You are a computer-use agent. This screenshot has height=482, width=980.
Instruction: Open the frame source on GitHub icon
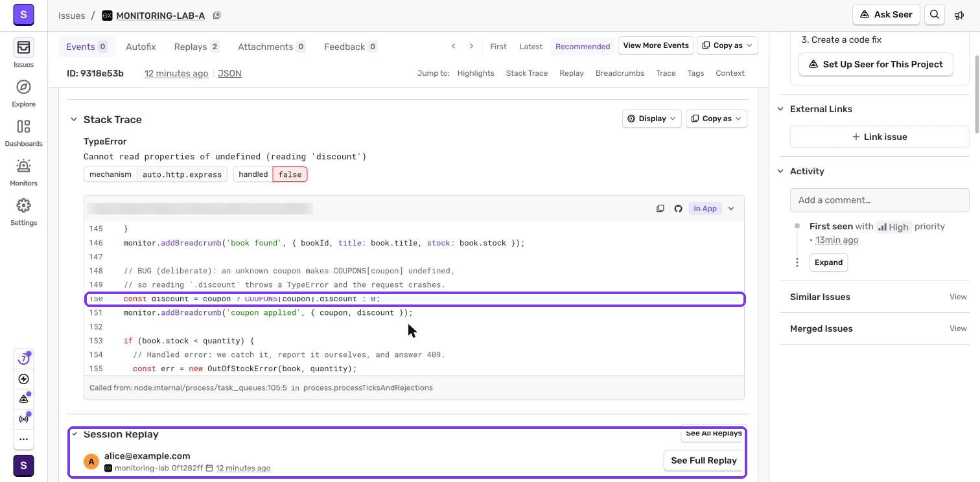pos(678,209)
